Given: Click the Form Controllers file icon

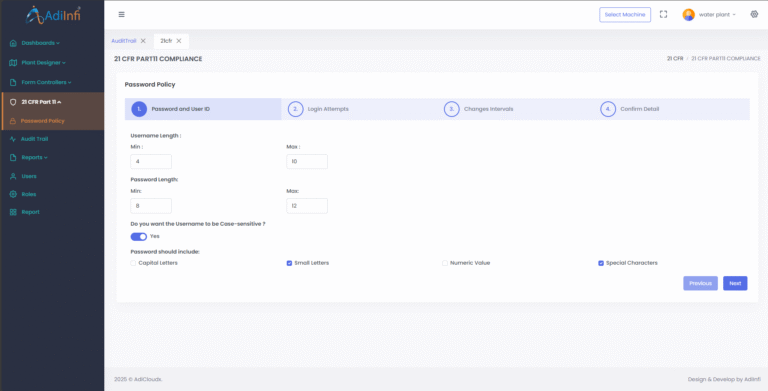Looking at the screenshot, I should (13, 82).
